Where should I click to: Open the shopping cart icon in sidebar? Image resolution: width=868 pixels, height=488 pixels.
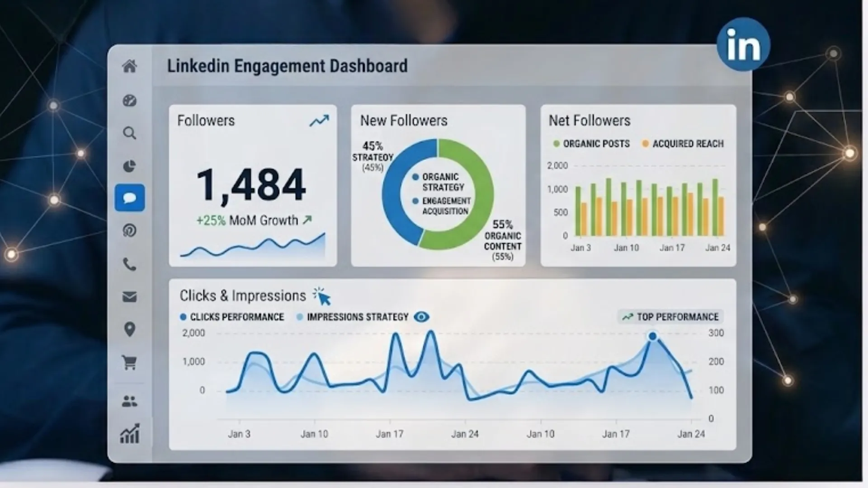point(130,362)
